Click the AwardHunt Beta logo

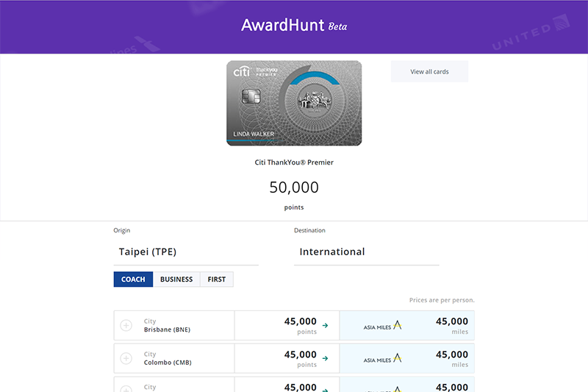tap(294, 26)
